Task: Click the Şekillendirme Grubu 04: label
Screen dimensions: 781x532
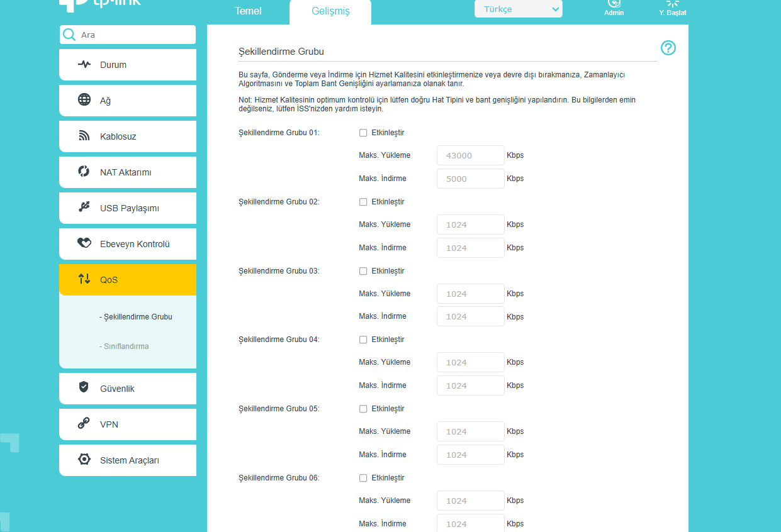Action: tap(279, 340)
